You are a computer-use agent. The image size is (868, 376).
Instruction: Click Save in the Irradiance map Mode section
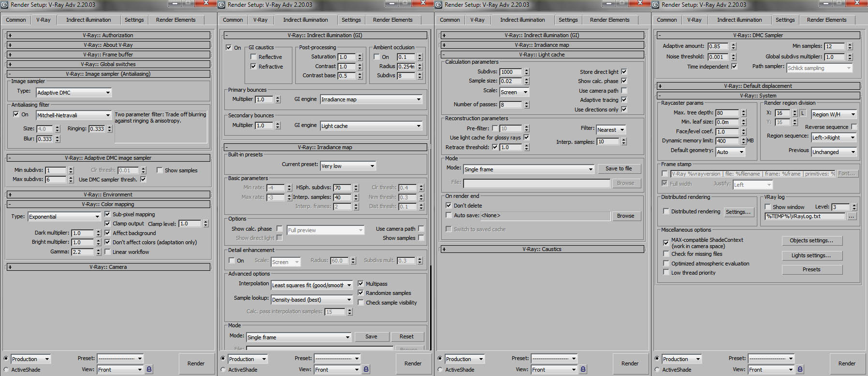[371, 336]
